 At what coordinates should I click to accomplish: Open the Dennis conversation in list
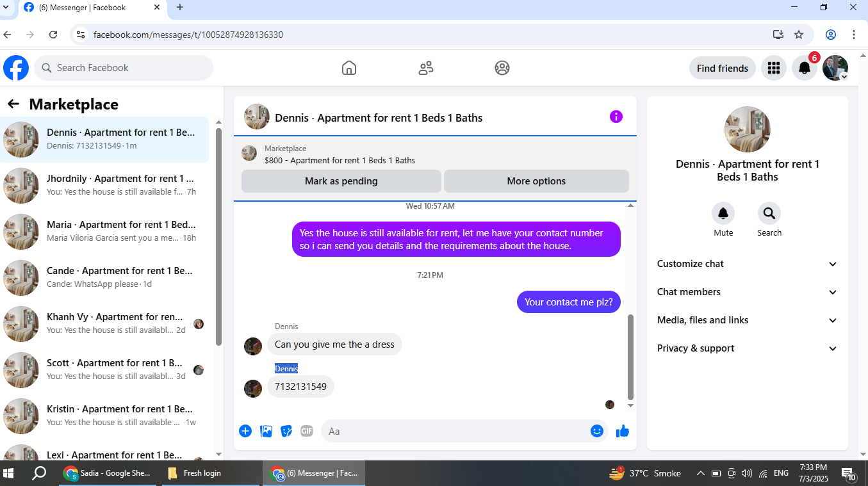click(105, 140)
